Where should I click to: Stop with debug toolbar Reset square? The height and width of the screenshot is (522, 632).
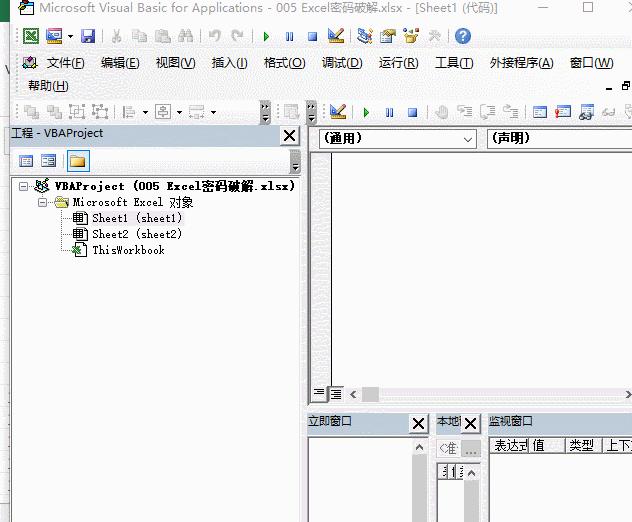coord(412,112)
